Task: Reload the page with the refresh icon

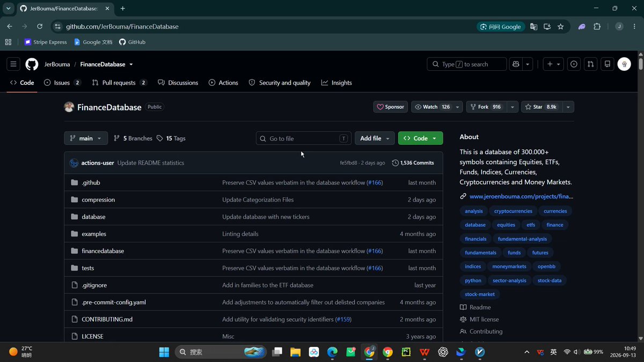Action: 40,26
